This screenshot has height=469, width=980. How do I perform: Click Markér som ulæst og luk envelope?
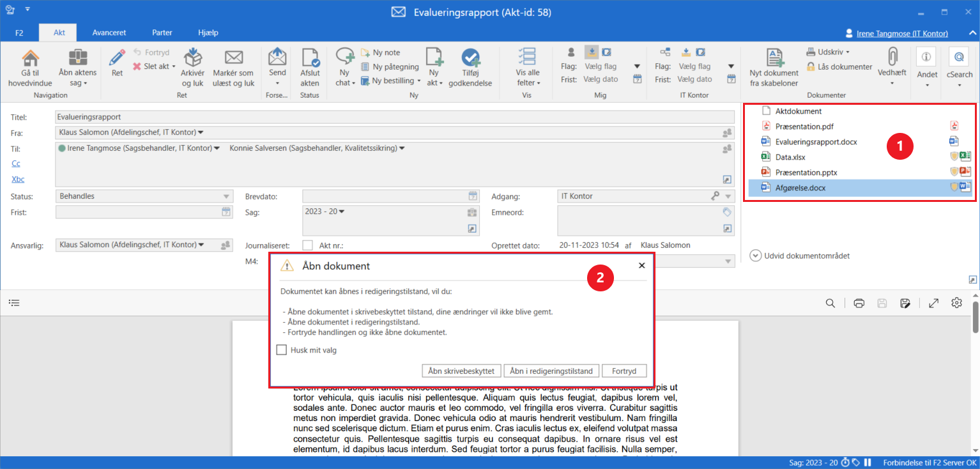pyautogui.click(x=234, y=59)
